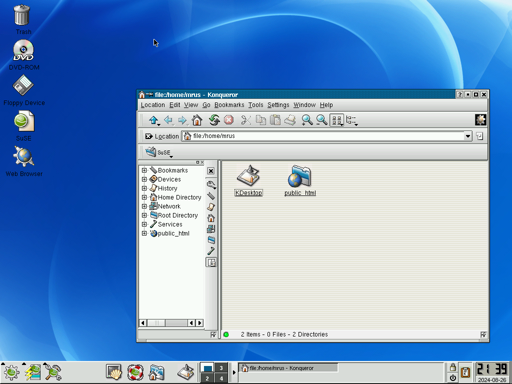Open the Settings menu
Screen dimensions: 512x384
(278, 105)
